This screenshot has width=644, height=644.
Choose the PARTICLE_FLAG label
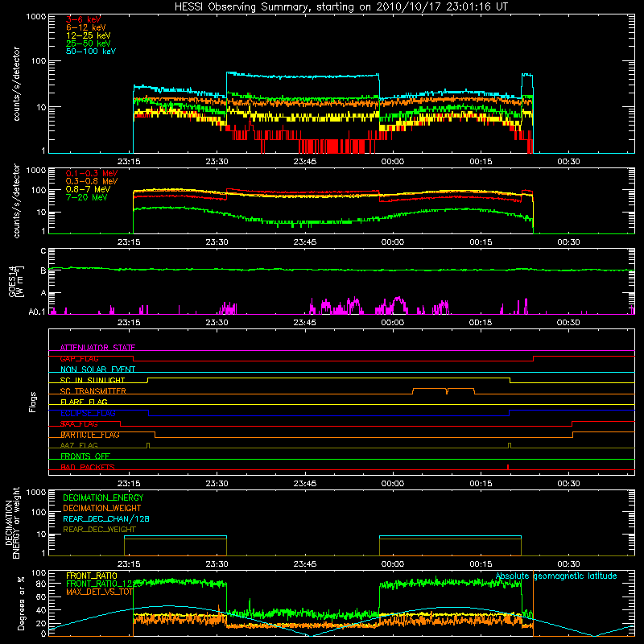pyautogui.click(x=90, y=435)
